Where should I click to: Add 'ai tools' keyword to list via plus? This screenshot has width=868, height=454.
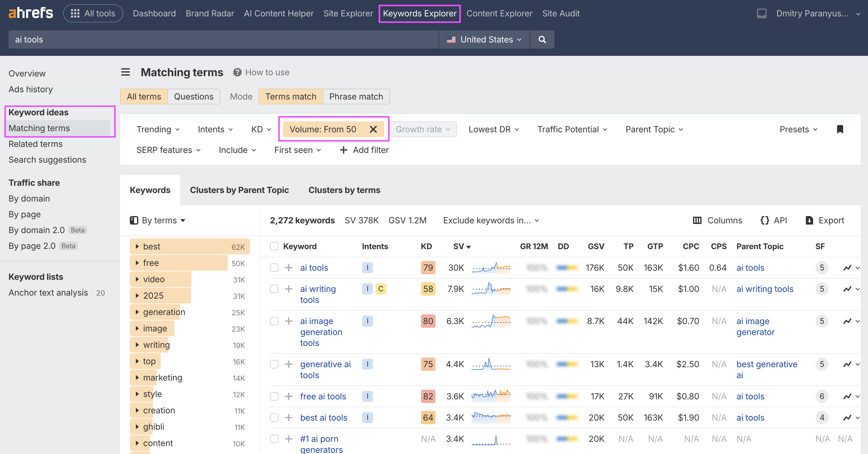coord(288,268)
